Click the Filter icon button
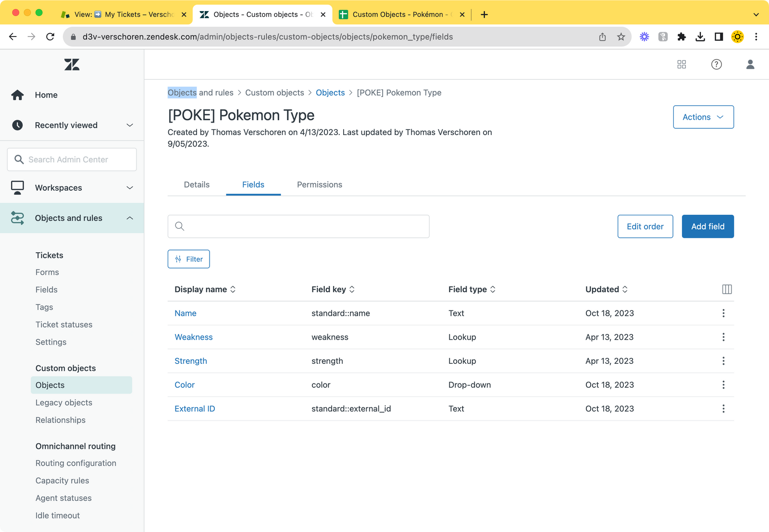 [x=188, y=259]
